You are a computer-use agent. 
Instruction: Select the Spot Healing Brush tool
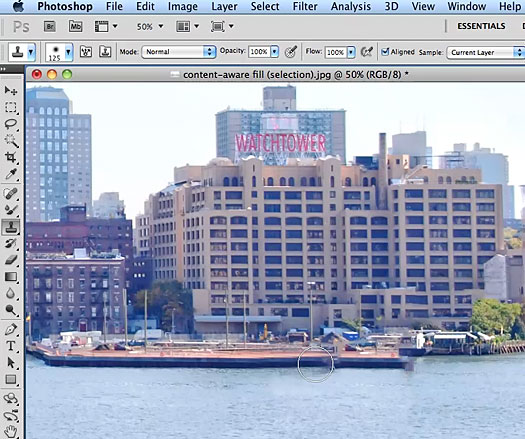(11, 194)
